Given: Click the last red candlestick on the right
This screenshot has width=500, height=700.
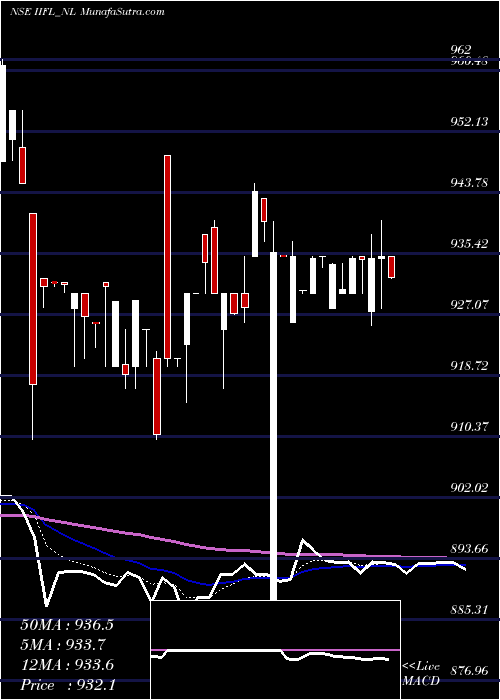Looking at the screenshot, I should (391, 267).
